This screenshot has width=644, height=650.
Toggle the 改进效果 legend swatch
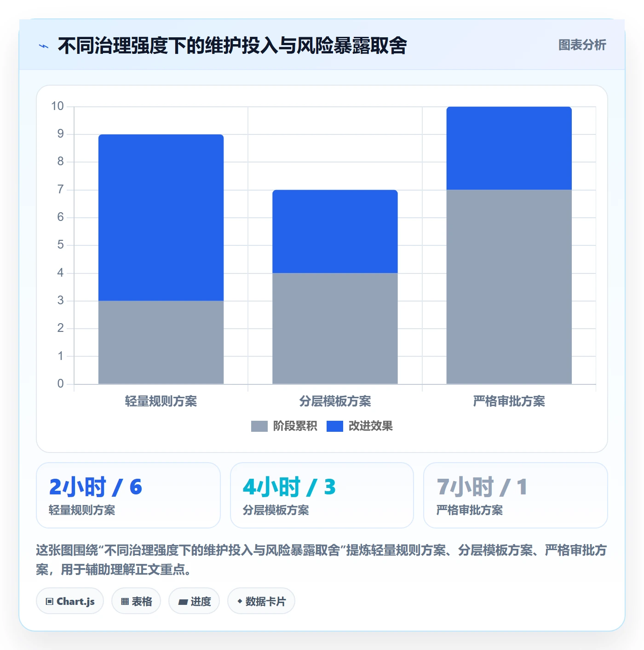point(334,426)
